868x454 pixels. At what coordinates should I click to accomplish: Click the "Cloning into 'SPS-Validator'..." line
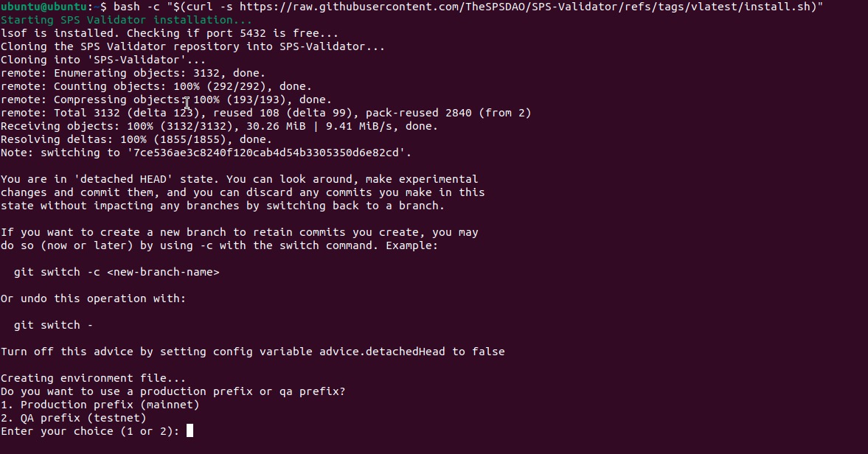[103, 60]
